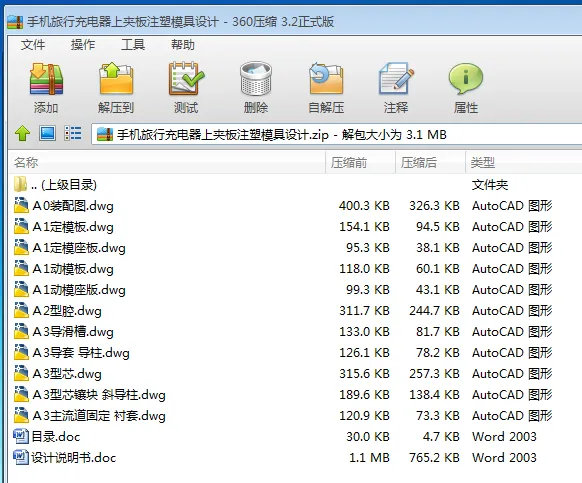582x483 pixels.
Task: Click the file name '目录.doc'
Action: pyautogui.click(x=56, y=437)
